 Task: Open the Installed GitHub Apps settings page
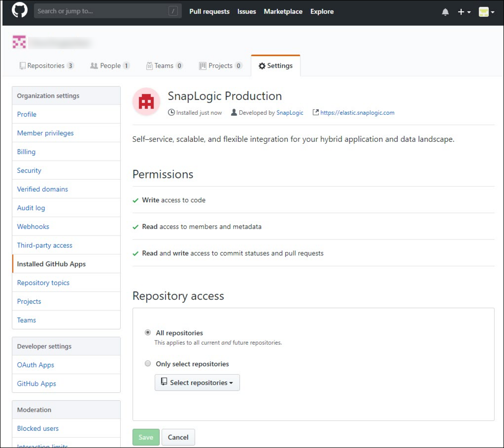click(x=51, y=264)
